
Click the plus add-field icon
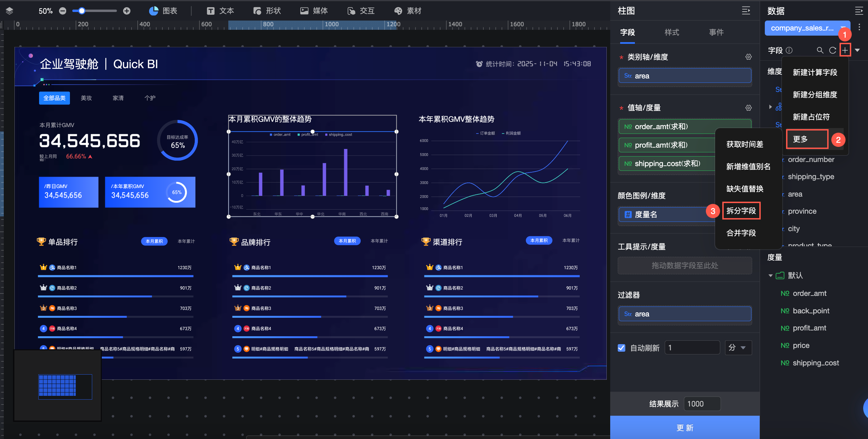tap(845, 50)
